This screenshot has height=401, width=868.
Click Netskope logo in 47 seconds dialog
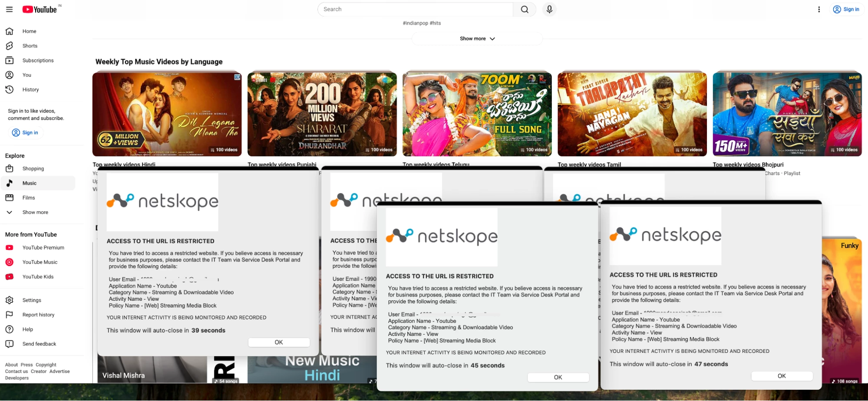[665, 235]
